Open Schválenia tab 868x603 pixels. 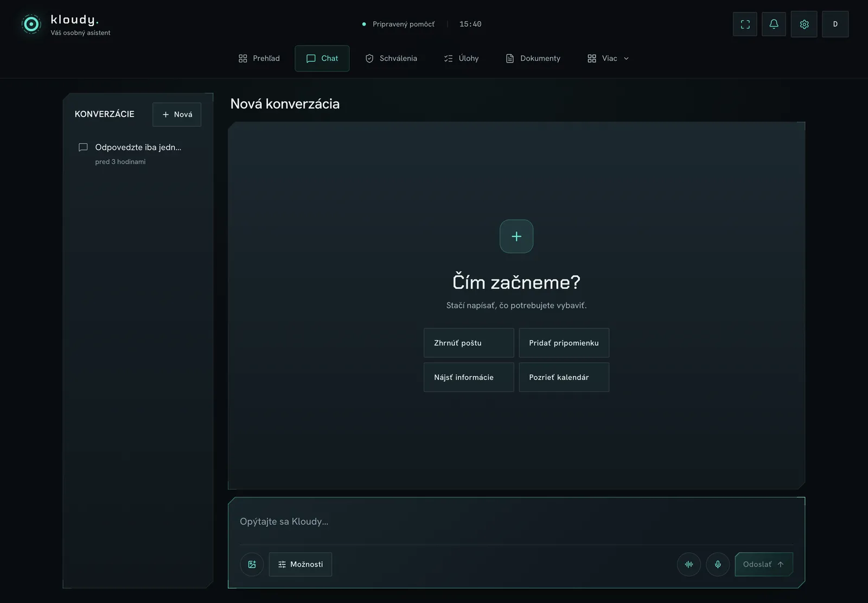tap(391, 58)
